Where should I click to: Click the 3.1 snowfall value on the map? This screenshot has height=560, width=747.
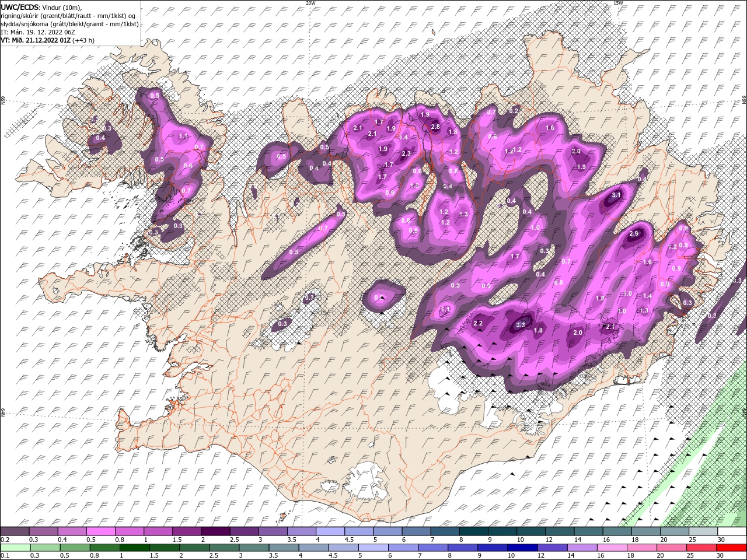click(616, 195)
